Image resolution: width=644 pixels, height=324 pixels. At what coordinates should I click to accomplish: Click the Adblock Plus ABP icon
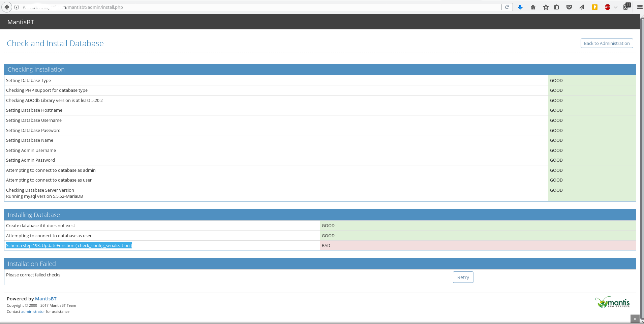[x=608, y=7]
